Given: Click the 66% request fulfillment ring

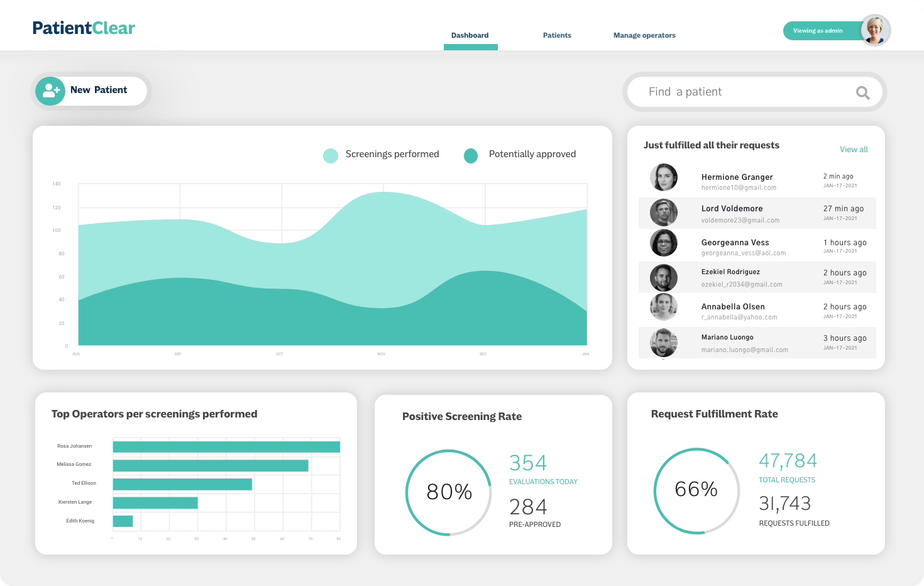Looking at the screenshot, I should pyautogui.click(x=696, y=490).
